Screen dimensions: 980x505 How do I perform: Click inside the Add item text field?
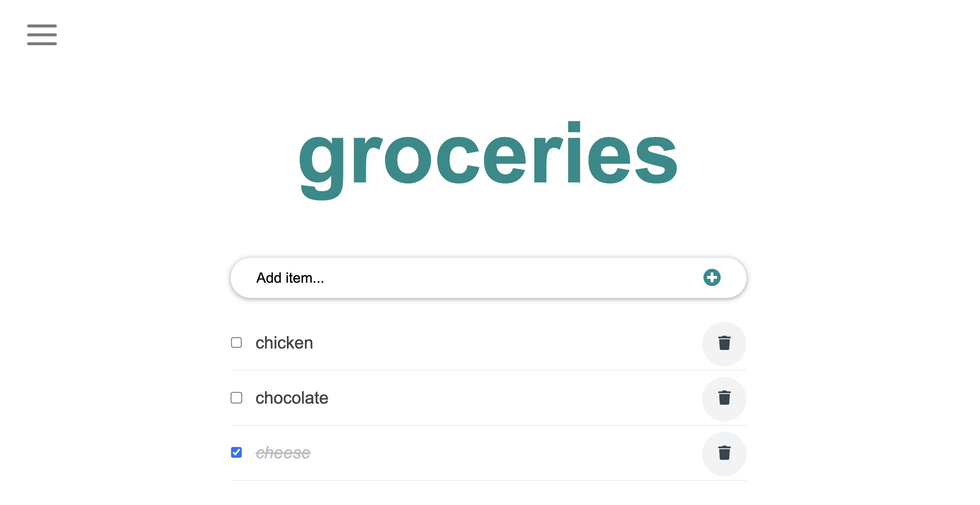tap(380, 278)
